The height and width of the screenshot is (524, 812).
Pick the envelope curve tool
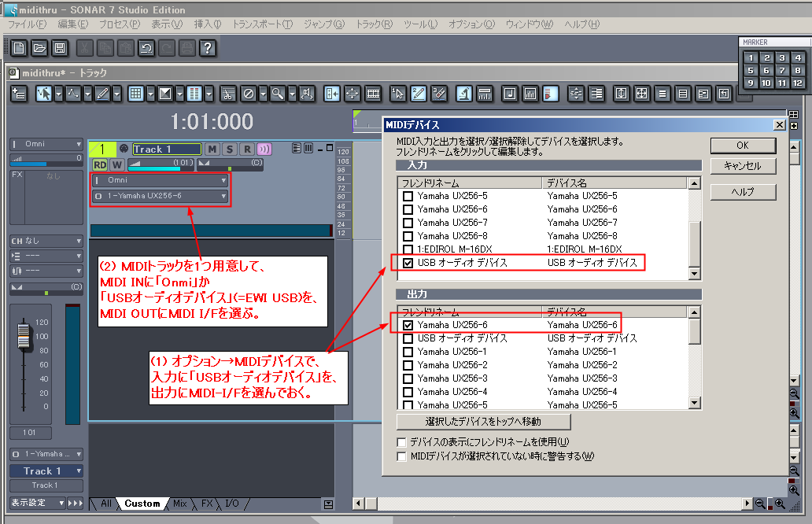[72, 94]
